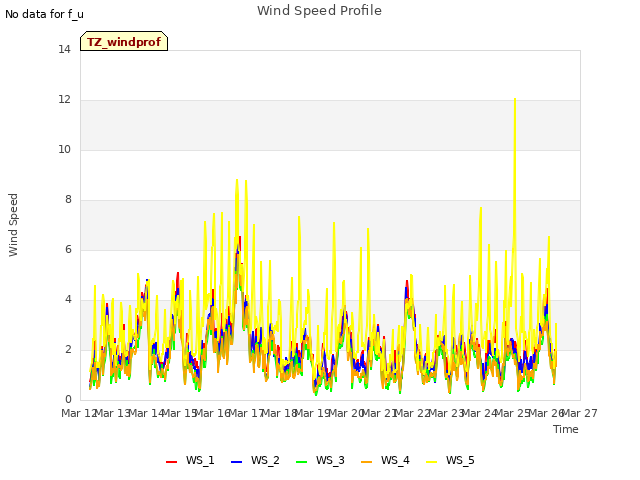The width and height of the screenshot is (640, 480).
Task: Click the y-axis value 10
Action: (x=64, y=149)
